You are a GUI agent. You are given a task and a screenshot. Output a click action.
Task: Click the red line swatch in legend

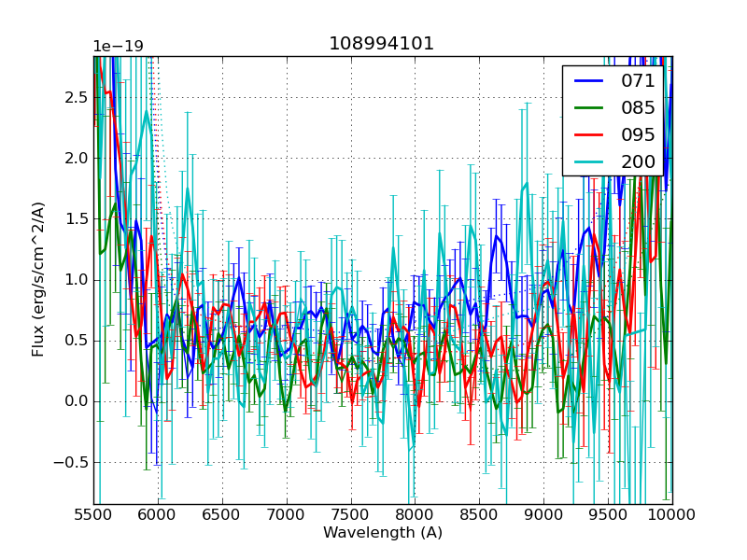point(590,135)
